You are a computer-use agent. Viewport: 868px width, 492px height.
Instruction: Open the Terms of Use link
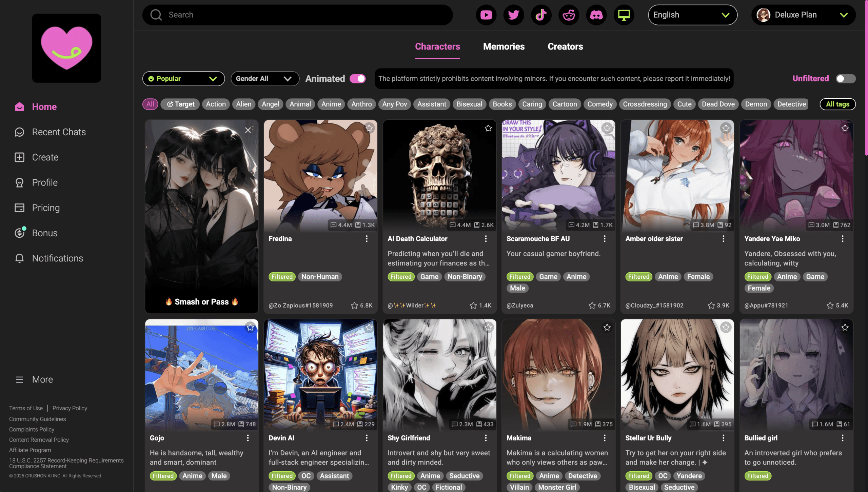26,408
